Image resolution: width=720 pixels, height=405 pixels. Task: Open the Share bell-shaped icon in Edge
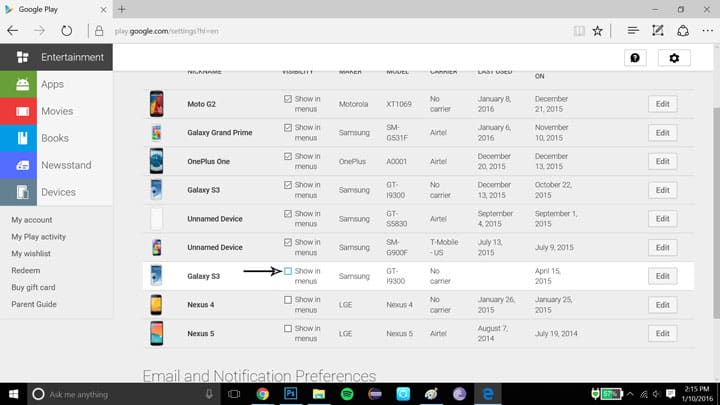coord(683,31)
